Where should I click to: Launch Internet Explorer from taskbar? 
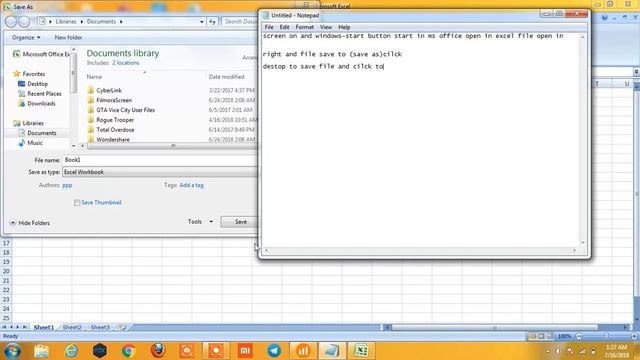(x=71, y=351)
